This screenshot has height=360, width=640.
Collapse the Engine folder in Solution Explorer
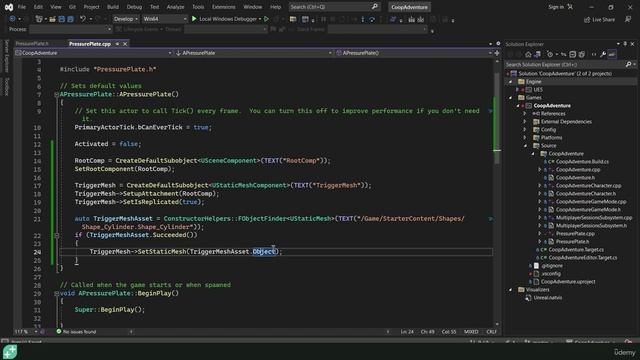pos(510,82)
